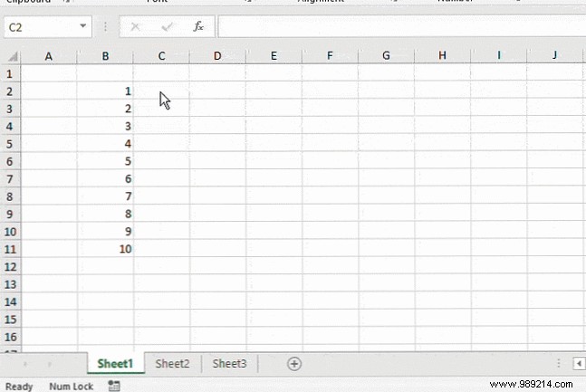
Task: Click previous sheet navigation arrow
Action: click(25, 364)
